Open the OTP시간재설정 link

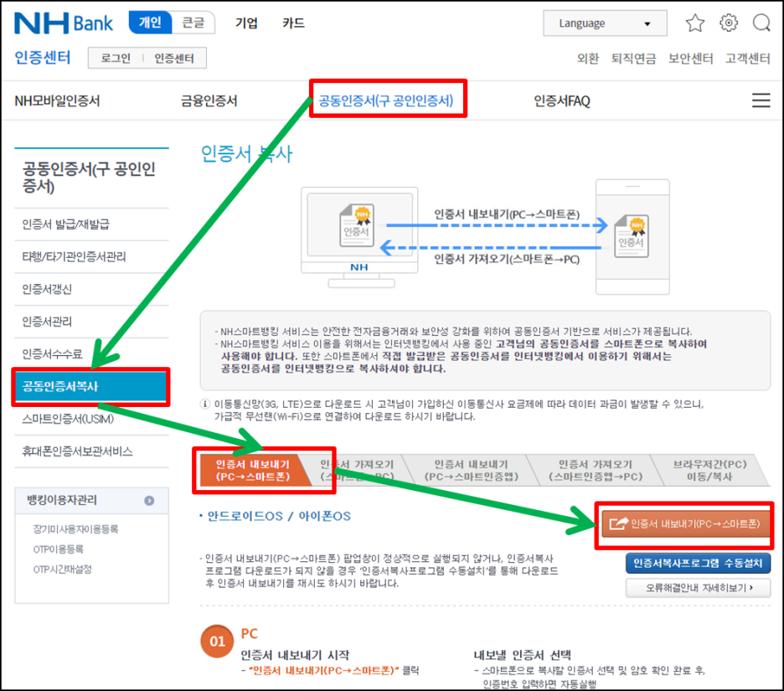(x=62, y=569)
